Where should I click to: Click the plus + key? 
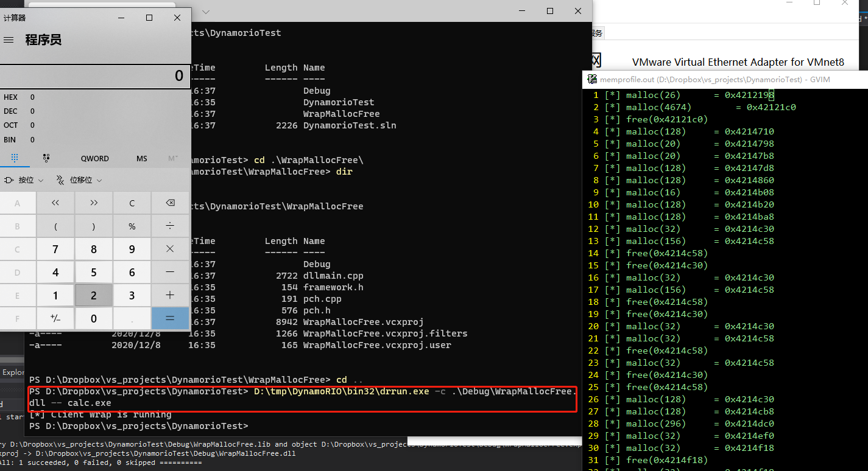tap(170, 295)
